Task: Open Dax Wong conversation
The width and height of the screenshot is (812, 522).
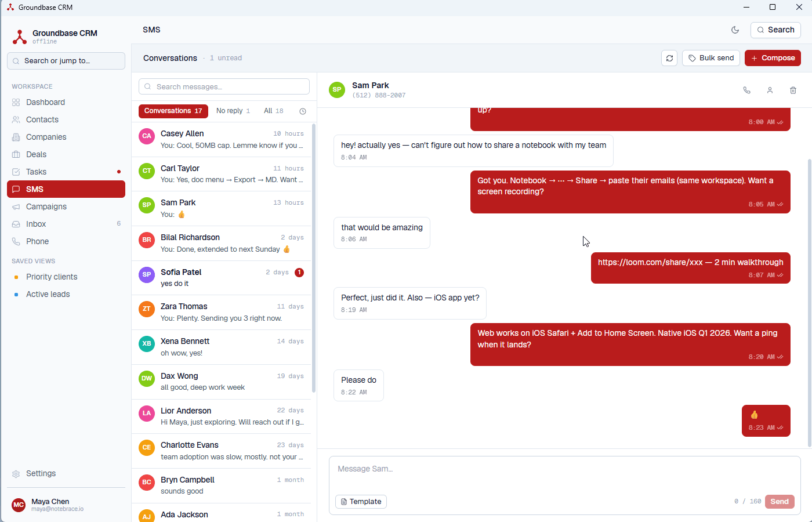Action: point(222,382)
